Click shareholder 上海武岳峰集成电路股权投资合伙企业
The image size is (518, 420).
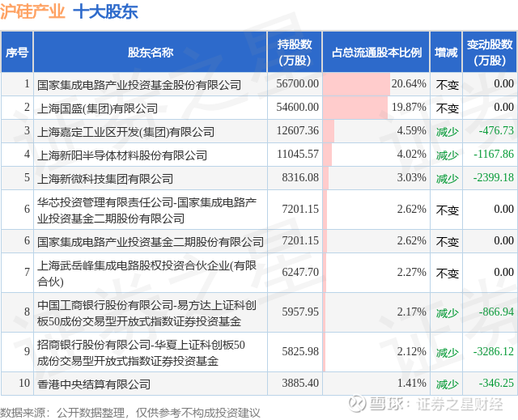(x=146, y=273)
